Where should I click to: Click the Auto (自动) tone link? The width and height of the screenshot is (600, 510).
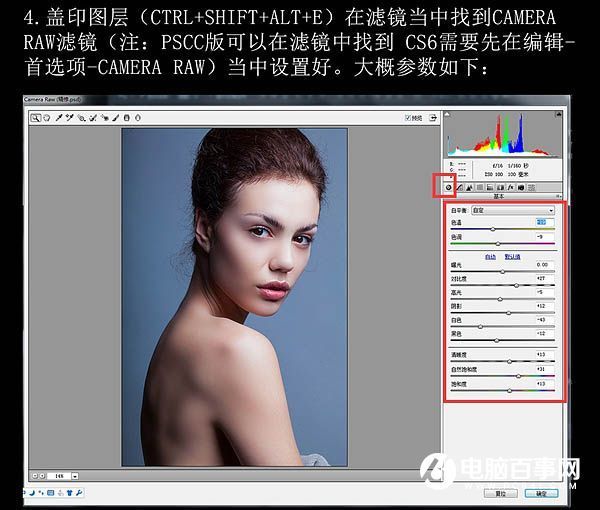pos(490,256)
